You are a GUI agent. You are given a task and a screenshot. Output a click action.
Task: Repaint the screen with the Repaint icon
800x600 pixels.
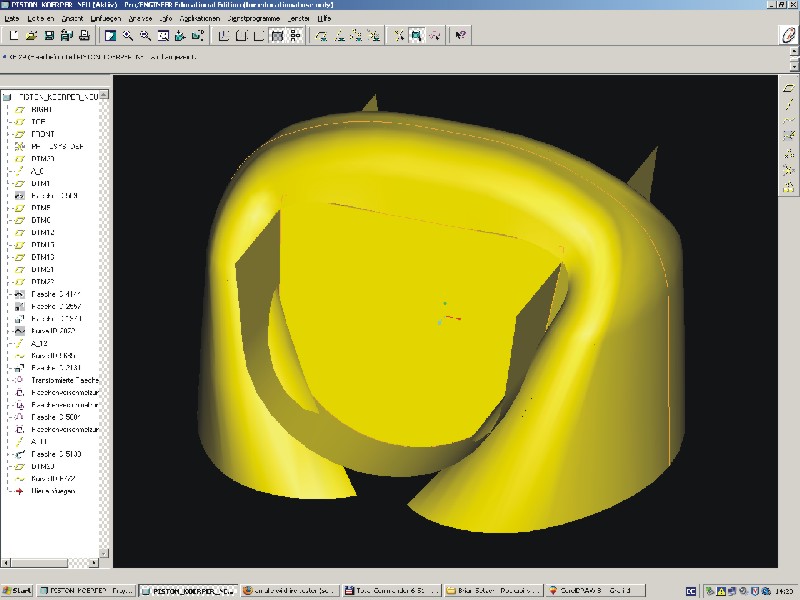click(110, 35)
